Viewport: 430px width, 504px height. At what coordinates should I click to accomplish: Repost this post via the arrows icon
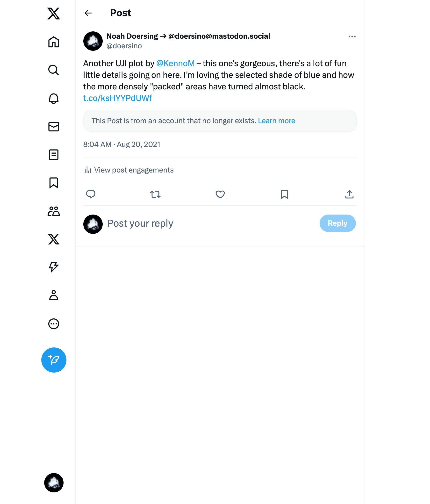coord(155,194)
